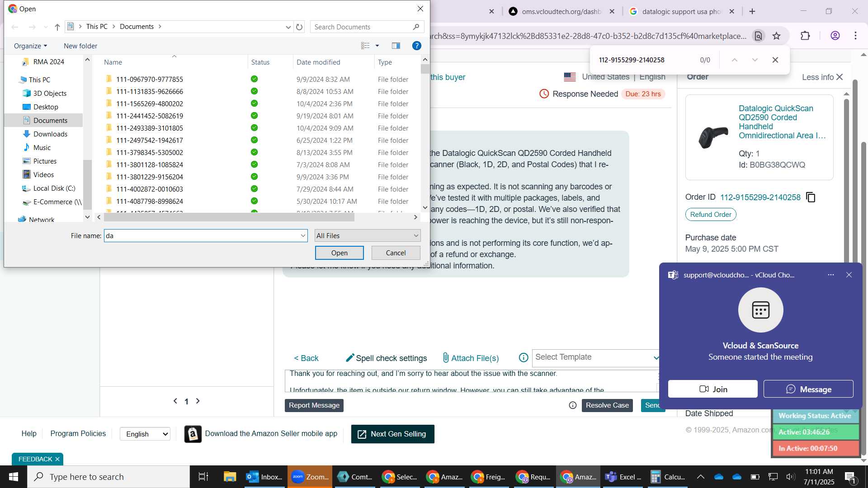Viewport: 868px width, 488px height.
Task: Click Report Message button
Action: [314, 405]
